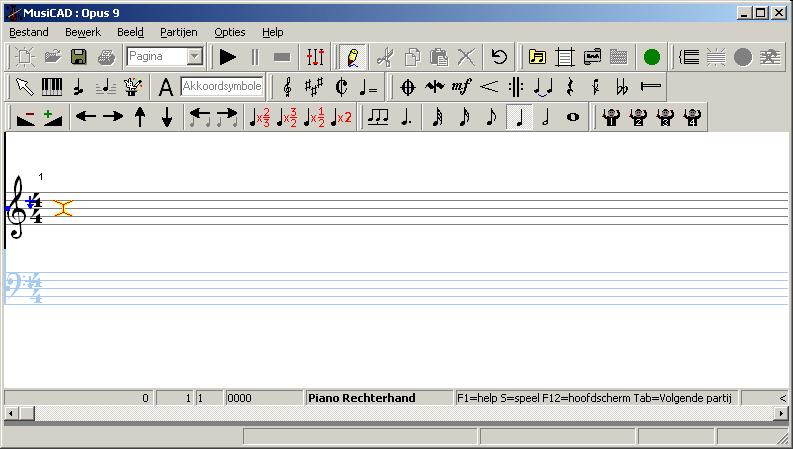793x449 pixels.
Task: Open the Help menu
Action: click(273, 32)
